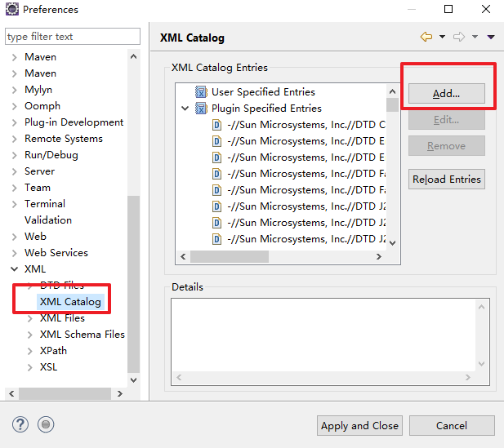Click the Add... button
This screenshot has width=504, height=448.
[x=447, y=94]
